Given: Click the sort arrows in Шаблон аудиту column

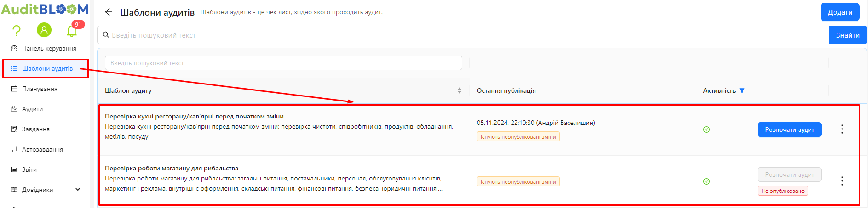Looking at the screenshot, I should [459, 90].
